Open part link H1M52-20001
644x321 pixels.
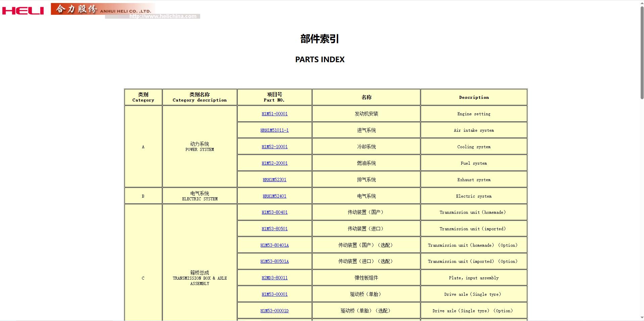(x=274, y=163)
